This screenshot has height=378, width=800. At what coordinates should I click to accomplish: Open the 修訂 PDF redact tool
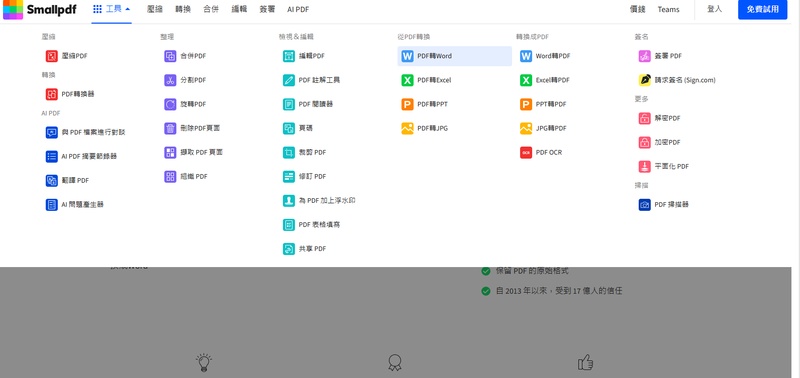[305, 177]
